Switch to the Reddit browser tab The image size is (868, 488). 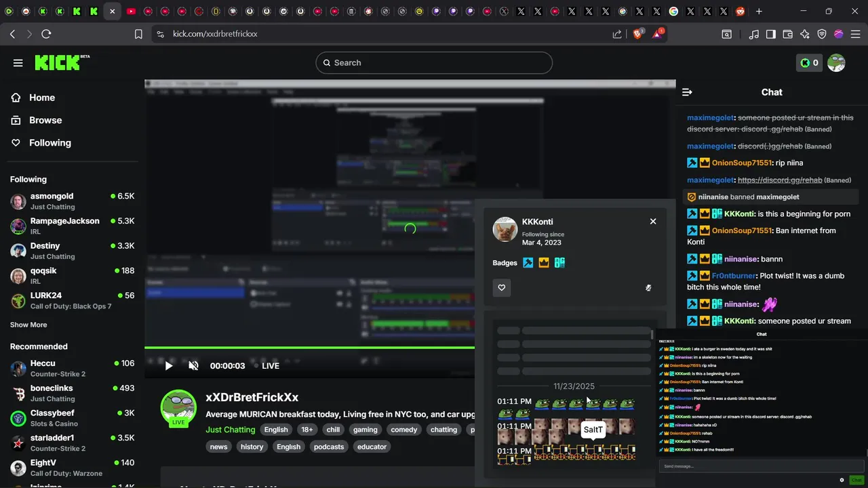coord(741,12)
